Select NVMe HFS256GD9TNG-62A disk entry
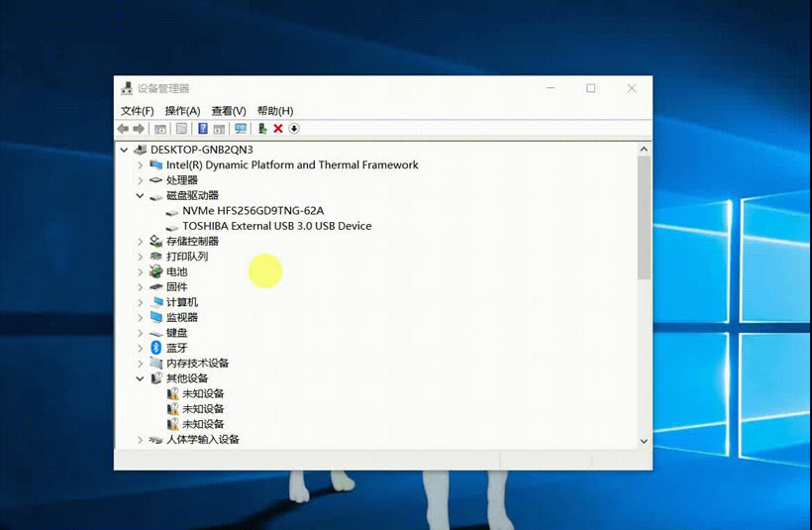812x530 pixels. pyautogui.click(x=253, y=211)
